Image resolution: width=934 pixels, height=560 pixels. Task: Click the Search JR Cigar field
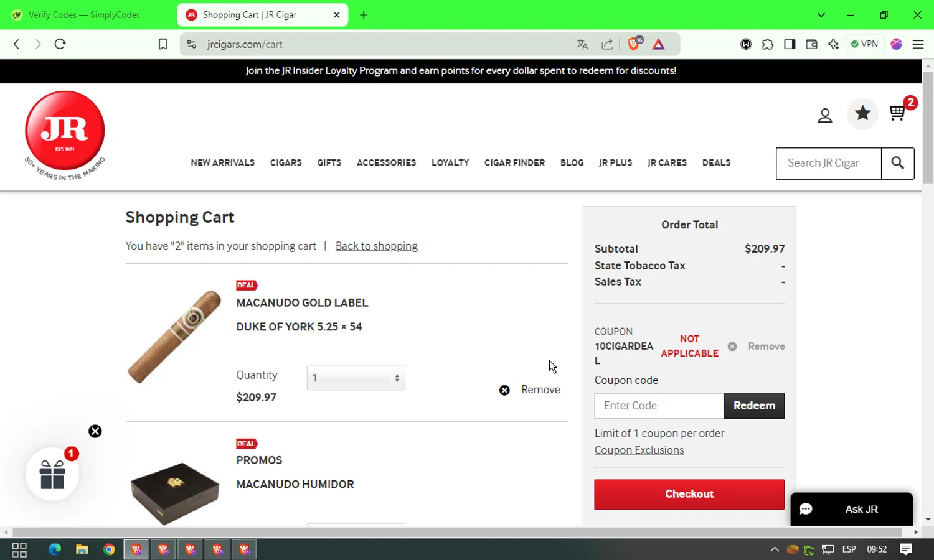[829, 163]
